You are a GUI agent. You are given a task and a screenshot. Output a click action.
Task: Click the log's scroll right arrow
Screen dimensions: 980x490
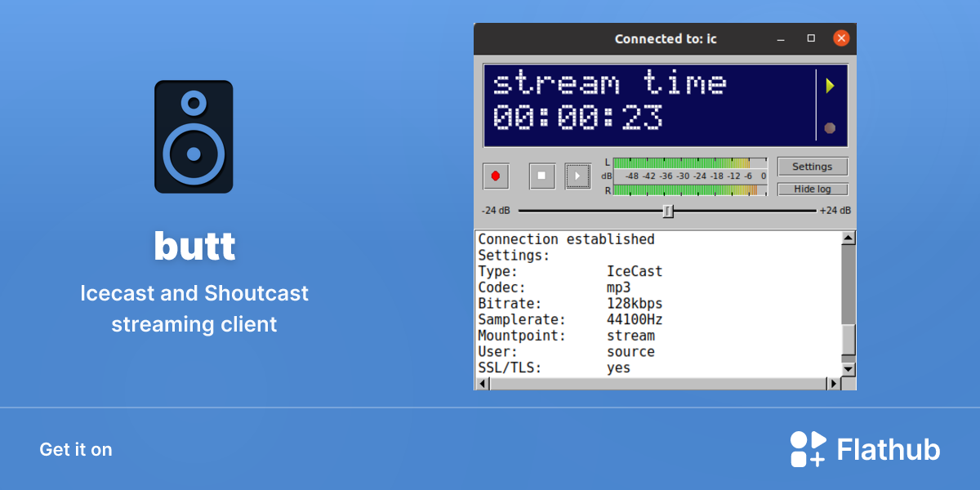click(834, 383)
